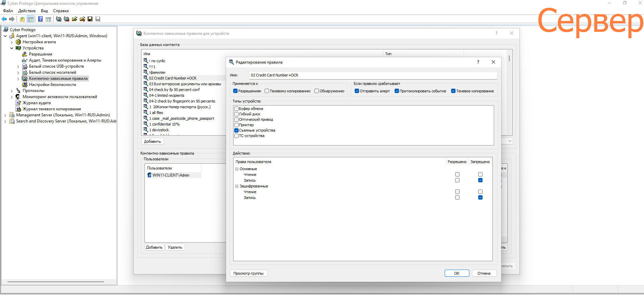Check the Принтер device type

point(237,125)
